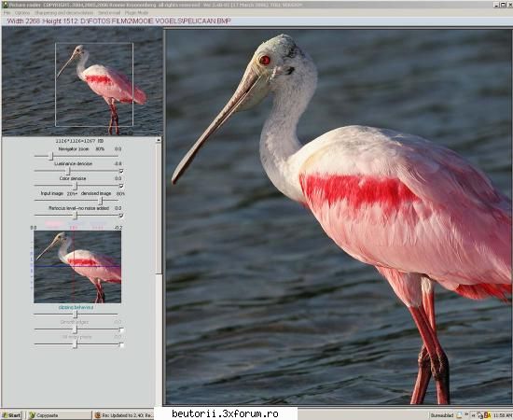This screenshot has height=420, width=513.
Task: Toggle the Color denoise checkbox
Action: 121,186
